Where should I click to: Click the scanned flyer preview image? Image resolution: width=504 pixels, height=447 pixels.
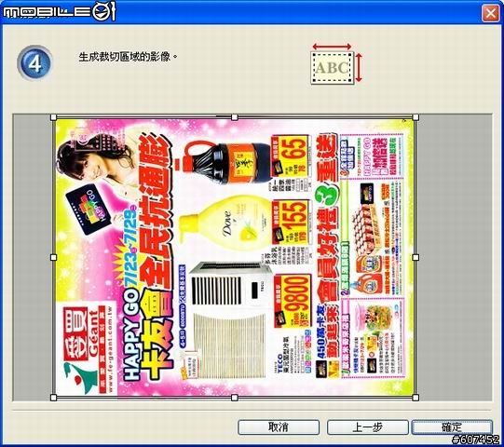click(235, 257)
